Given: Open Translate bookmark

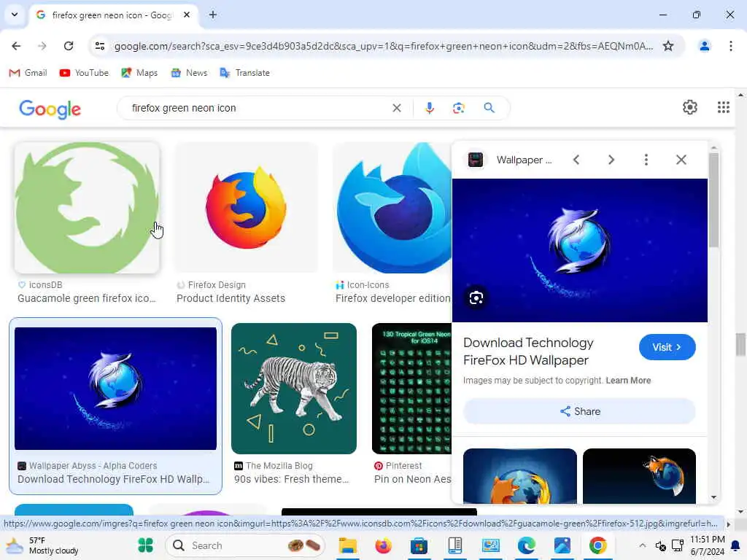Looking at the screenshot, I should coord(245,73).
